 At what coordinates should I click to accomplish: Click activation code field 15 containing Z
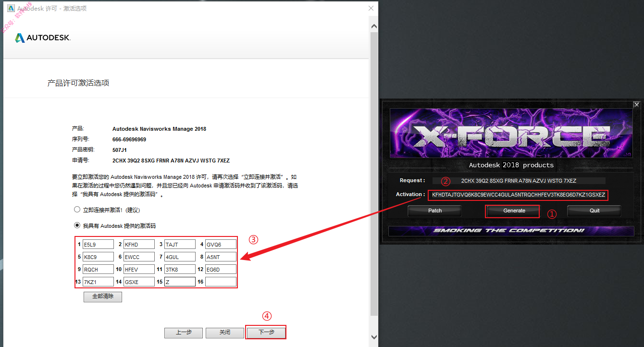180,282
